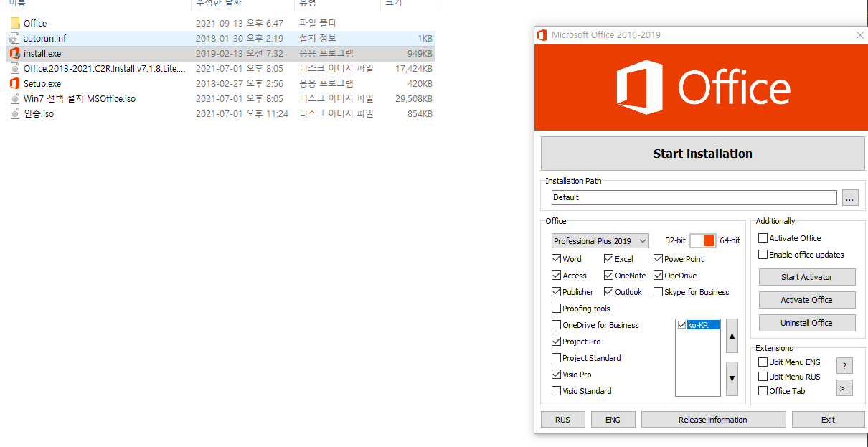The height and width of the screenshot is (447, 868).
Task: Open Release information
Action: pyautogui.click(x=713, y=420)
